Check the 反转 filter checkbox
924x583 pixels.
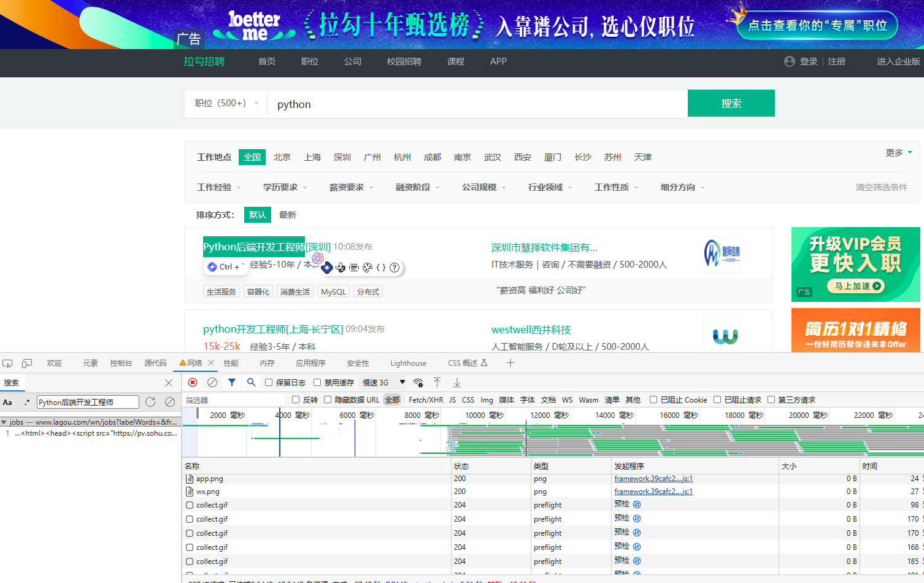point(296,400)
